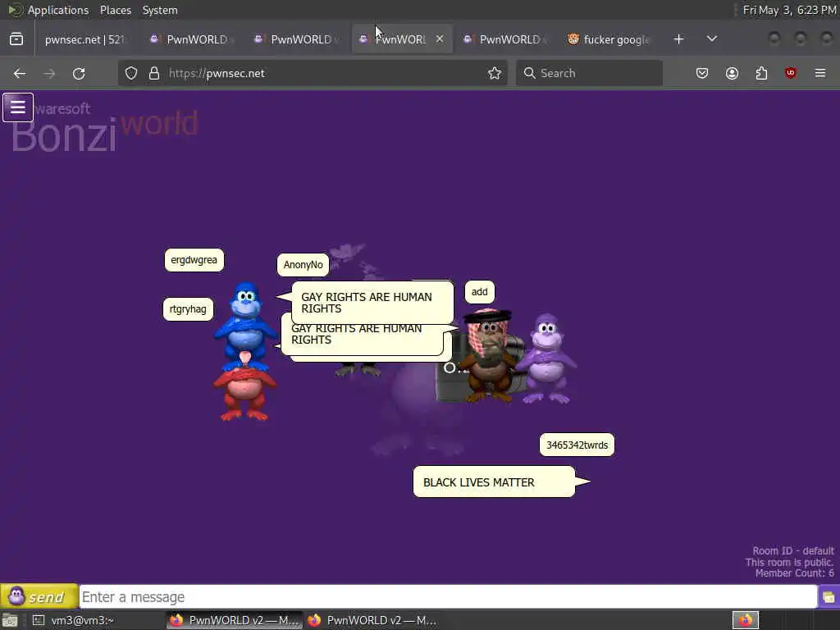Click the add name tag
This screenshot has height=630, width=840.
[479, 292]
